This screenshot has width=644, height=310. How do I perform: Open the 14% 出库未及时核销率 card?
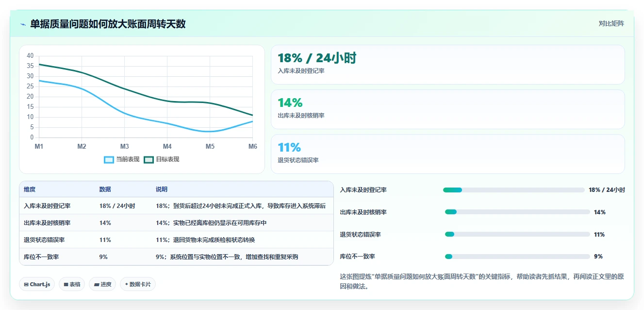pos(447,109)
